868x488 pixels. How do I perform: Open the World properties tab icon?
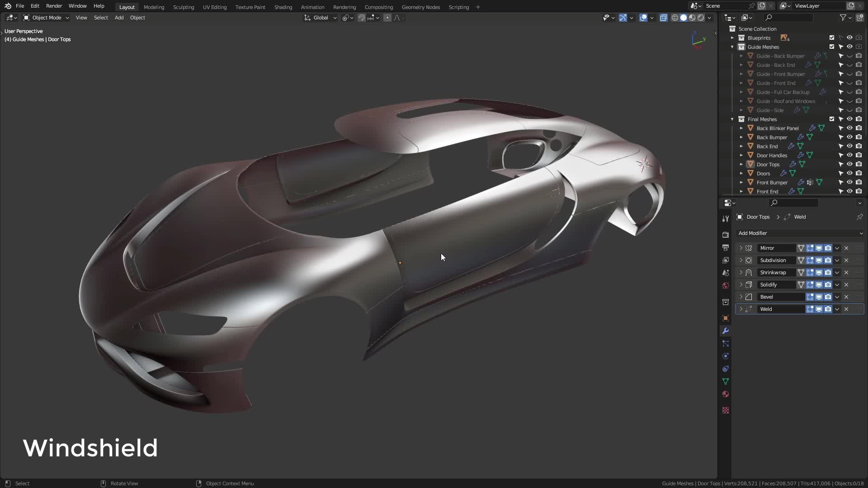click(x=726, y=286)
